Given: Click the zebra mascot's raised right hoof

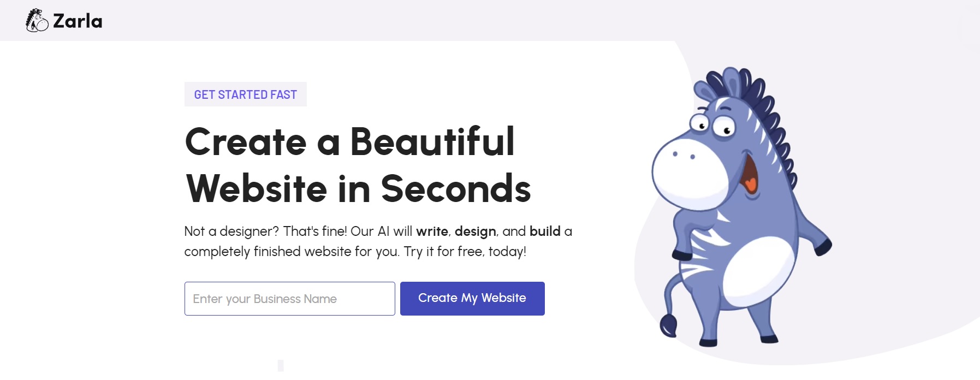Looking at the screenshot, I should tap(823, 246).
